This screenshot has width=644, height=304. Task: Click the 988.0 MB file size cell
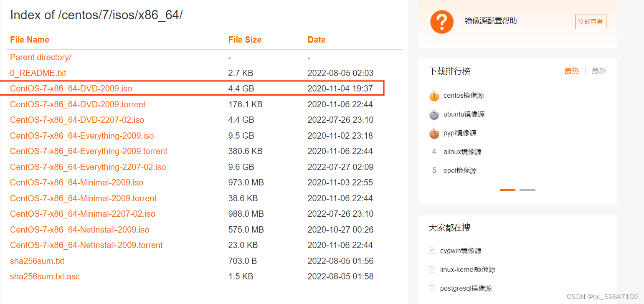tap(246, 214)
